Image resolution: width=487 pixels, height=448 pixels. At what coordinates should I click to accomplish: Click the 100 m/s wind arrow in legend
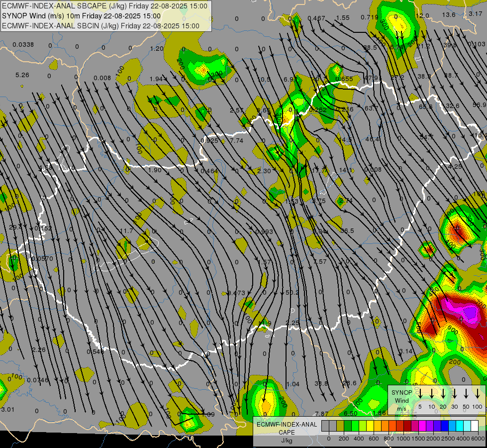coord(478,393)
